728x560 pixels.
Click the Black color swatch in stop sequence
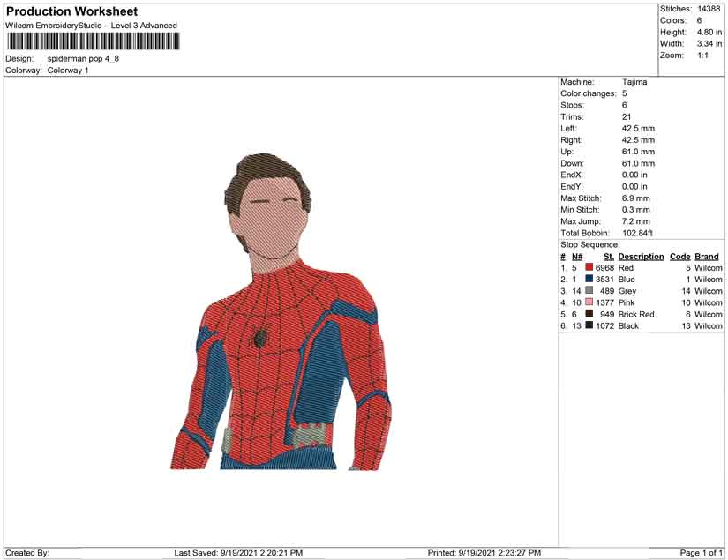click(x=589, y=325)
